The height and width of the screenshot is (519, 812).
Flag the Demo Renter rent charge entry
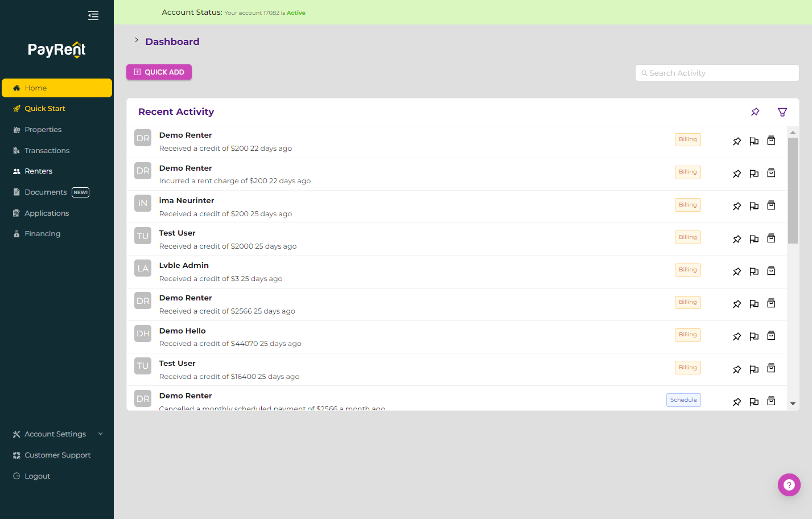pyautogui.click(x=754, y=174)
